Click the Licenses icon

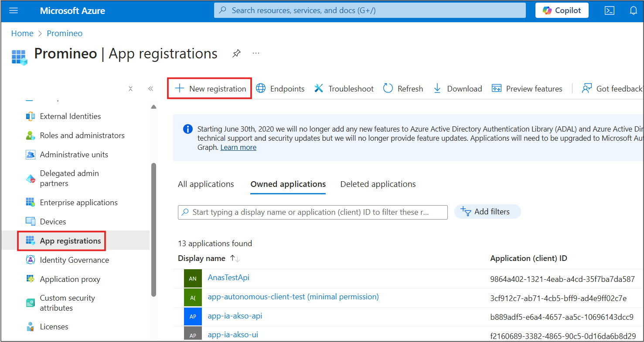pos(30,327)
